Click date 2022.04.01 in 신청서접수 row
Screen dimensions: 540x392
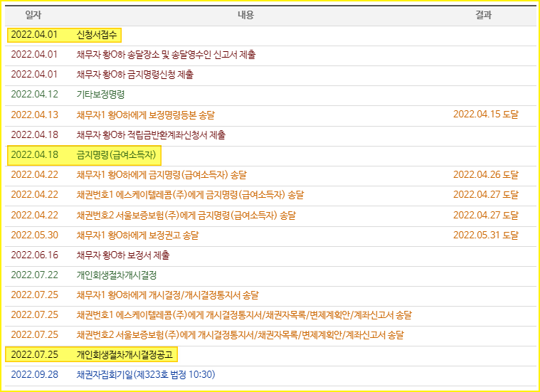pos(34,35)
